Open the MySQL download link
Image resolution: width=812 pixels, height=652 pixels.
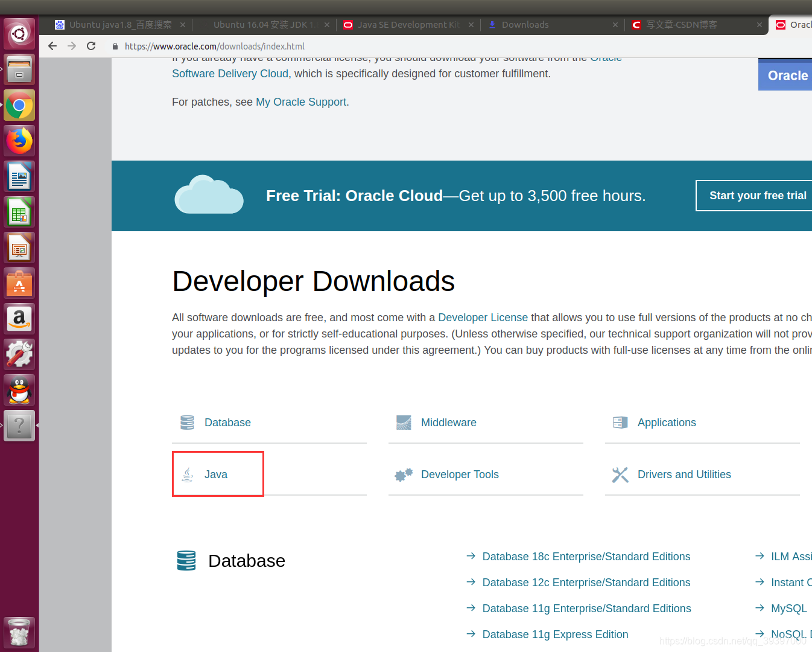point(788,609)
